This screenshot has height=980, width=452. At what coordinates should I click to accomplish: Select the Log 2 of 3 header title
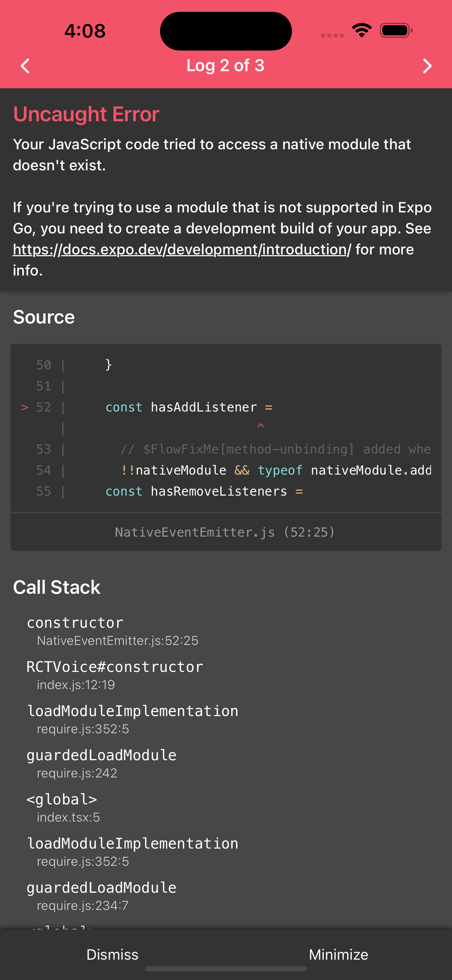pos(226,65)
